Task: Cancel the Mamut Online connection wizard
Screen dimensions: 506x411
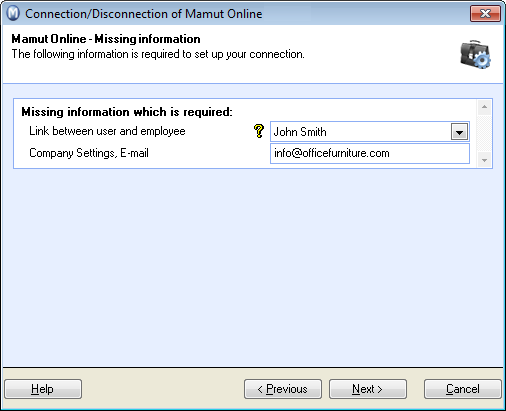Action: [463, 389]
